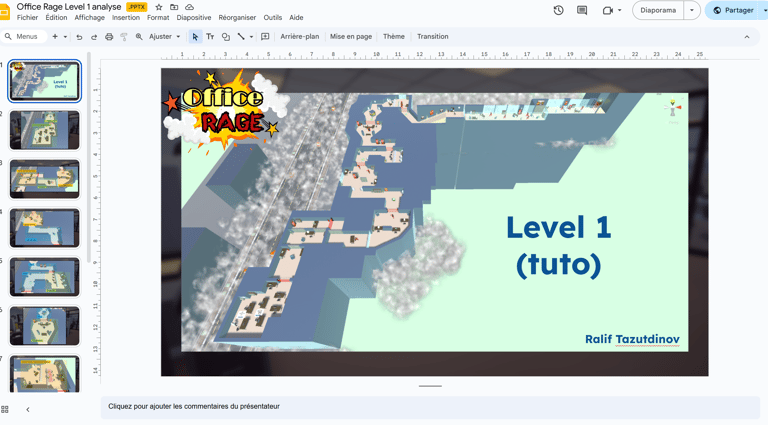This screenshot has height=425, width=768.
Task: Insert a shape tool
Action: pyautogui.click(x=226, y=37)
